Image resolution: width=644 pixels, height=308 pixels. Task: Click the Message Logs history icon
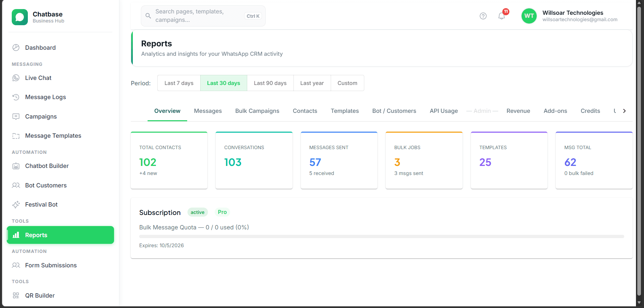pos(16,97)
